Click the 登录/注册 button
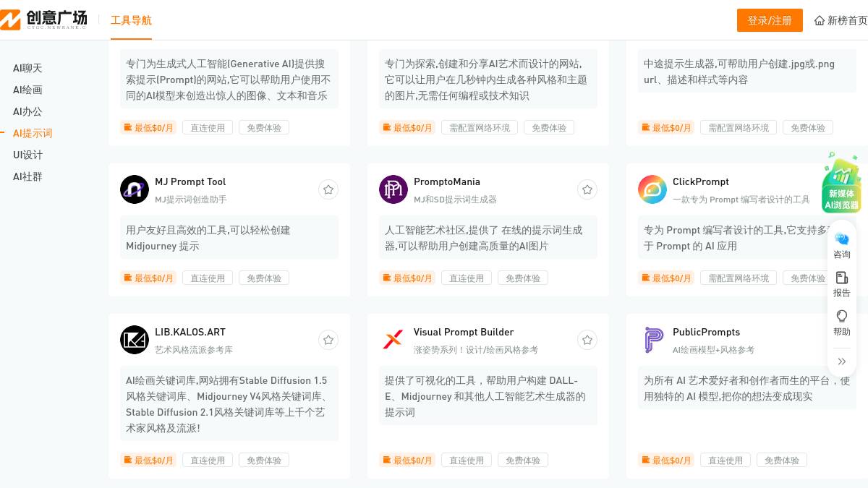Image resolution: width=868 pixels, height=488 pixels. 770,20
